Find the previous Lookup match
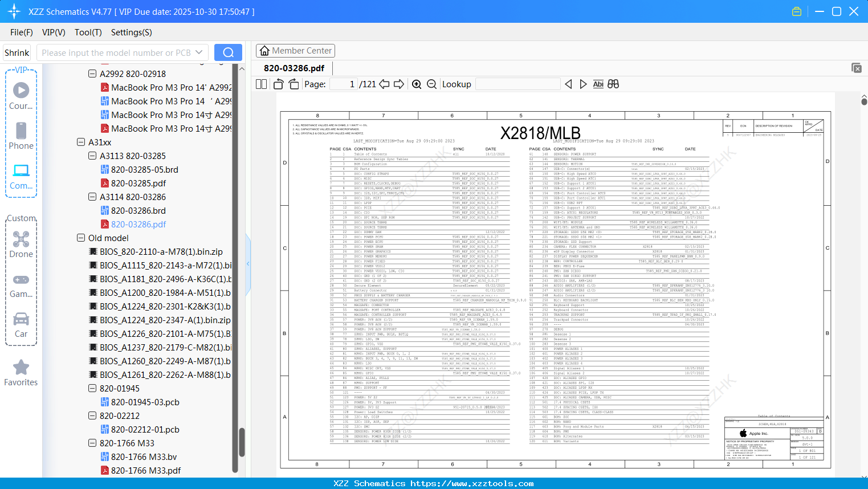868x489 pixels. (568, 84)
